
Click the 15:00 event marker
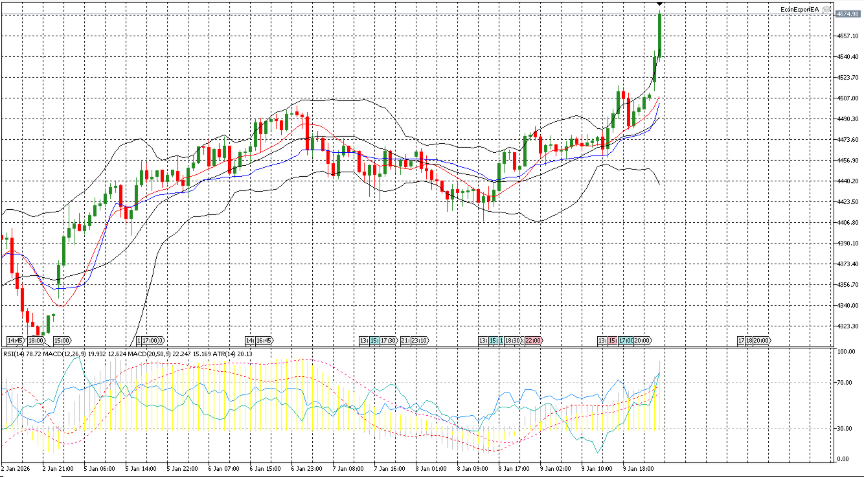pos(60,340)
